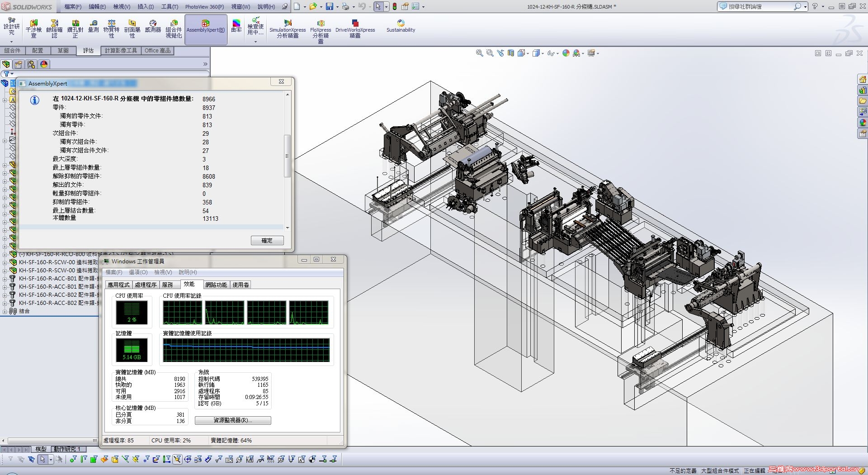This screenshot has height=475, width=868.
Task: Switch to the 組合件 CommandManager tab
Action: coord(13,51)
